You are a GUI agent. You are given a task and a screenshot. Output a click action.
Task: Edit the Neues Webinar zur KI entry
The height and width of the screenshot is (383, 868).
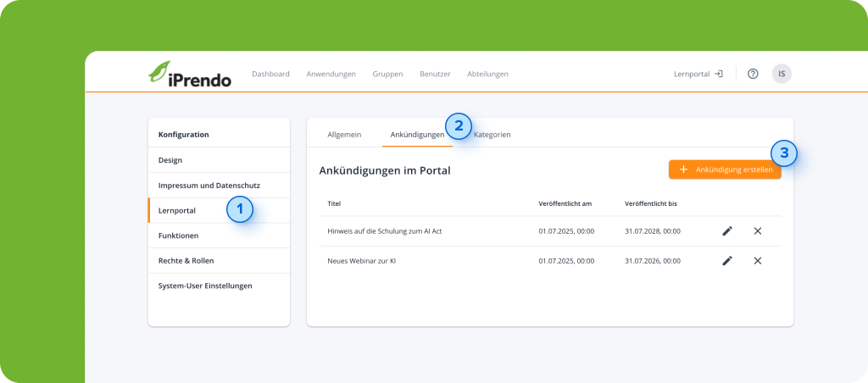tap(727, 261)
